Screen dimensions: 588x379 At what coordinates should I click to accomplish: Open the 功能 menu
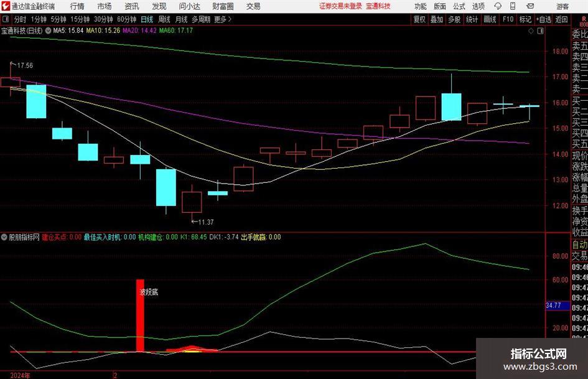[421, 6]
